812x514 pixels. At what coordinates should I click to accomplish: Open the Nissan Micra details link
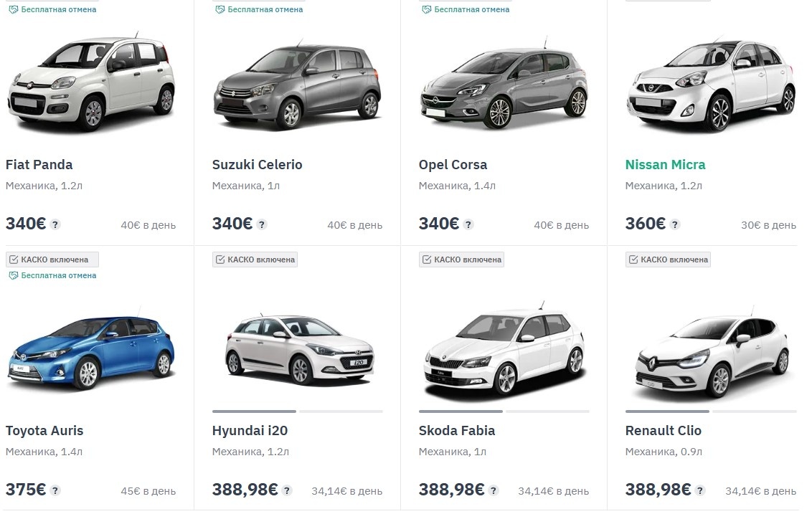665,164
